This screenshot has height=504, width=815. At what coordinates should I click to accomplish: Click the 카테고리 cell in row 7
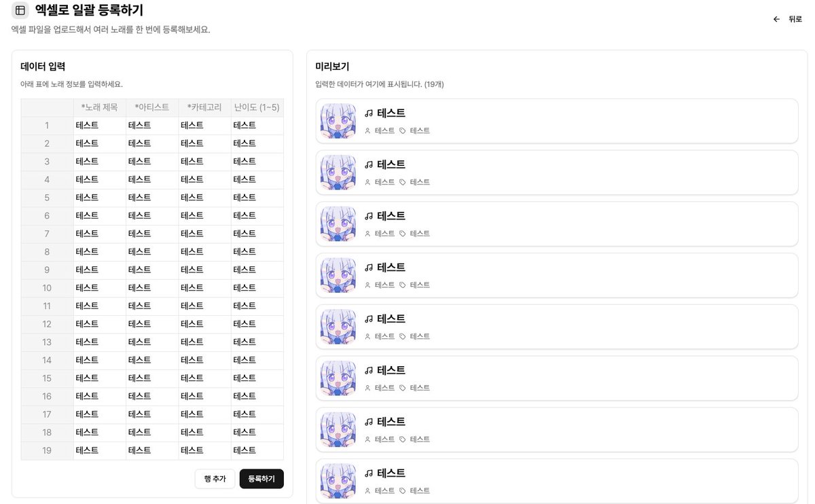205,234
